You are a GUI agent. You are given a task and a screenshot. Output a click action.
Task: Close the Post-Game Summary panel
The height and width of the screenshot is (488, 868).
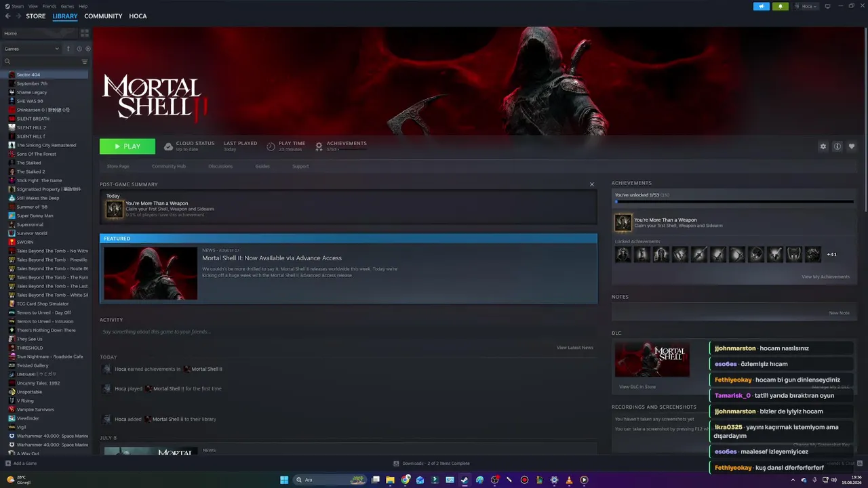(592, 184)
